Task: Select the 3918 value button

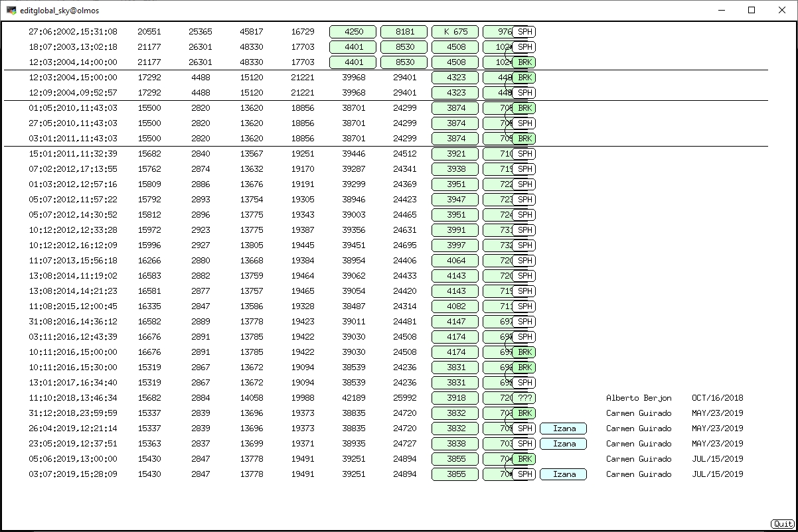Action: 455,398
